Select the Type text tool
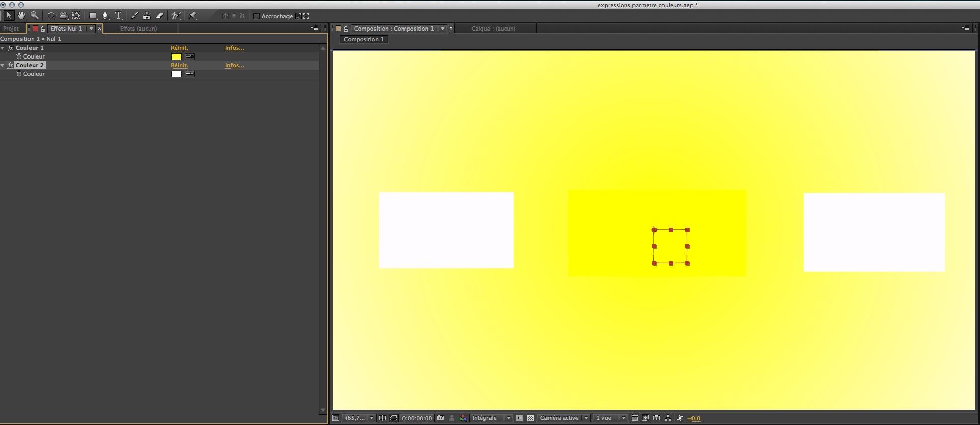Image resolution: width=980 pixels, height=425 pixels. [x=118, y=16]
